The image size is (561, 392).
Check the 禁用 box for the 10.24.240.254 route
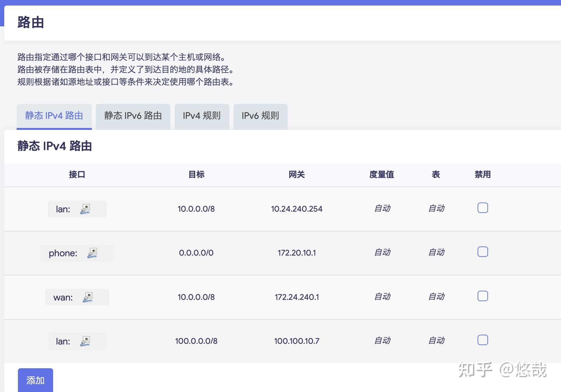click(x=482, y=207)
